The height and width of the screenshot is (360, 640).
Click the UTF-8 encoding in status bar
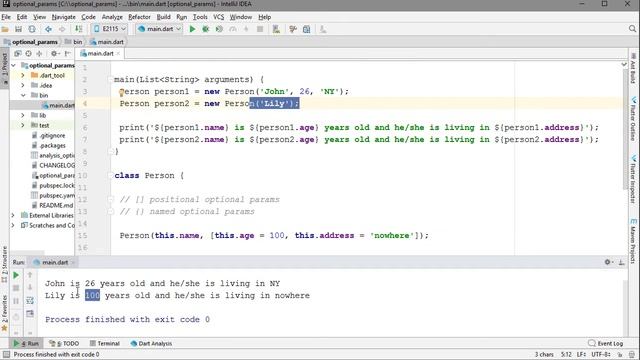click(601, 354)
